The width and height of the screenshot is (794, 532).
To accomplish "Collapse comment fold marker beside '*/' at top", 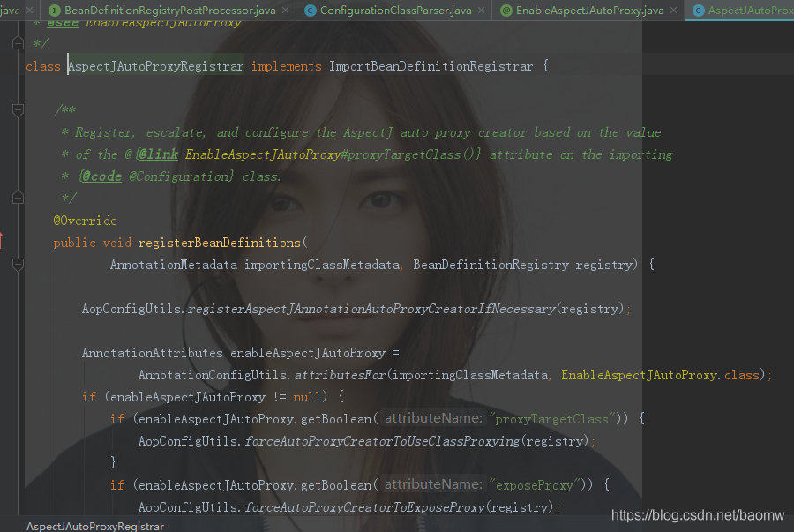I will tap(18, 43).
